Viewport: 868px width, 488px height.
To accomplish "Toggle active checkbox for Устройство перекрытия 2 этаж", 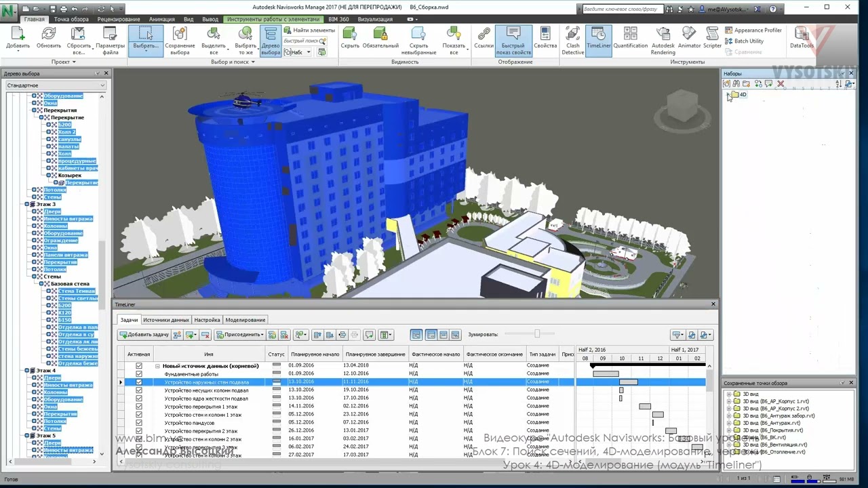I will pyautogui.click(x=139, y=430).
